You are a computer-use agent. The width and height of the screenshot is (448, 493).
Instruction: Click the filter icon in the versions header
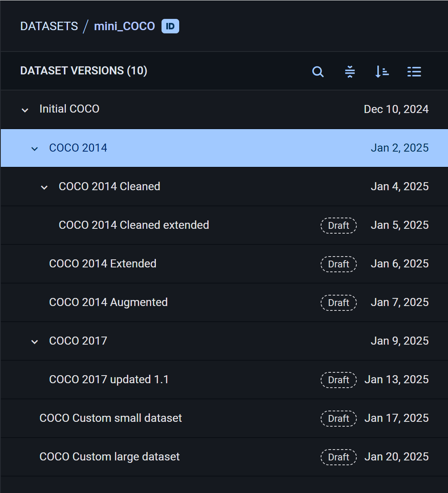[350, 72]
